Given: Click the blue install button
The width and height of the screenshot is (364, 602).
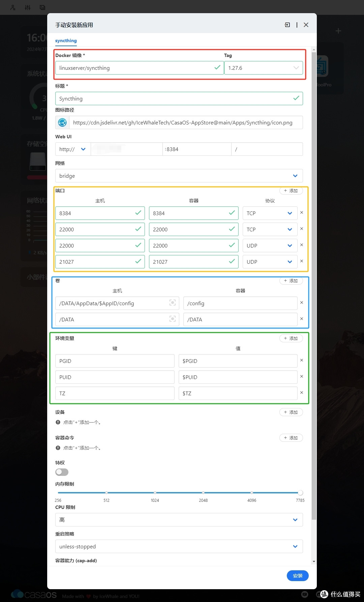Looking at the screenshot, I should pos(298,576).
